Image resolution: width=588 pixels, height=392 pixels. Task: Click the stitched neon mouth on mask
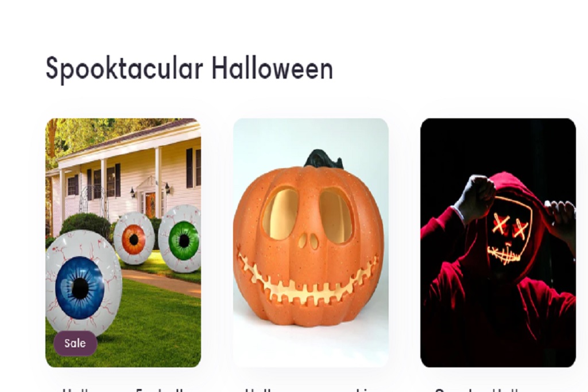coord(505,254)
